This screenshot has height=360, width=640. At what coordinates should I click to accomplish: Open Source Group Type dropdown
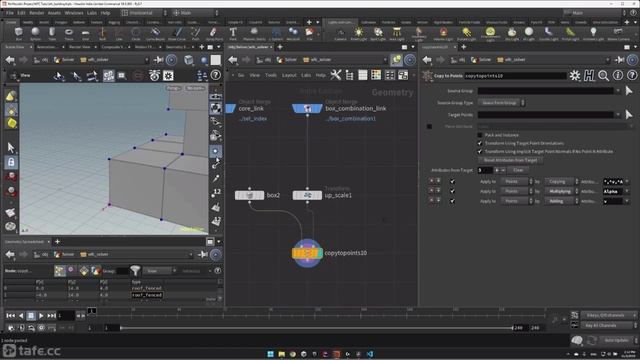click(502, 103)
